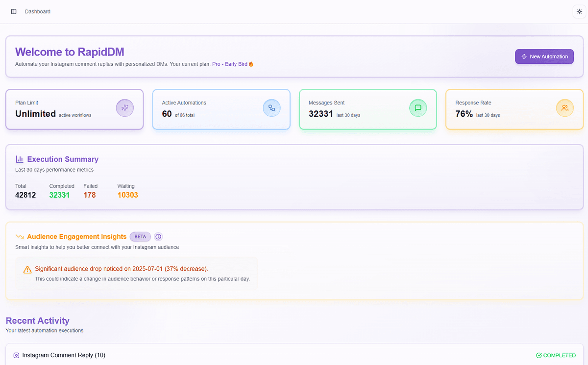Open the Dashboard breadcrumb
The width and height of the screenshot is (588, 365).
click(x=38, y=11)
